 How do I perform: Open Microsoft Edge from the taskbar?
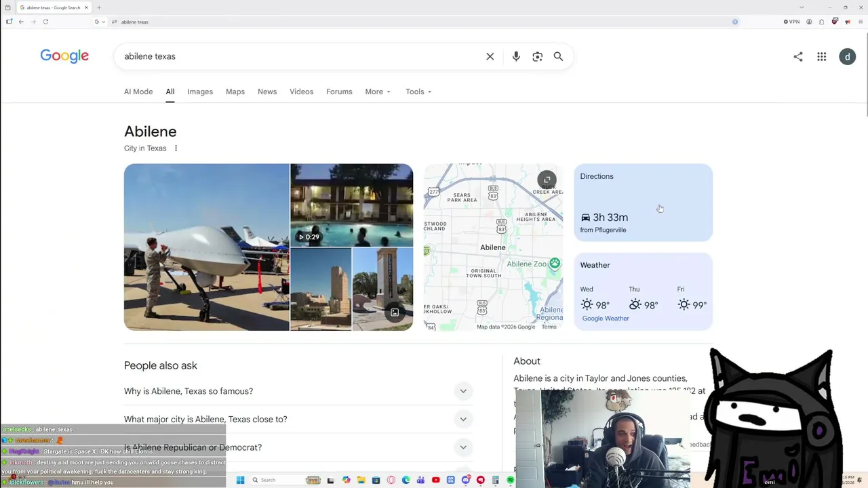[406, 481]
